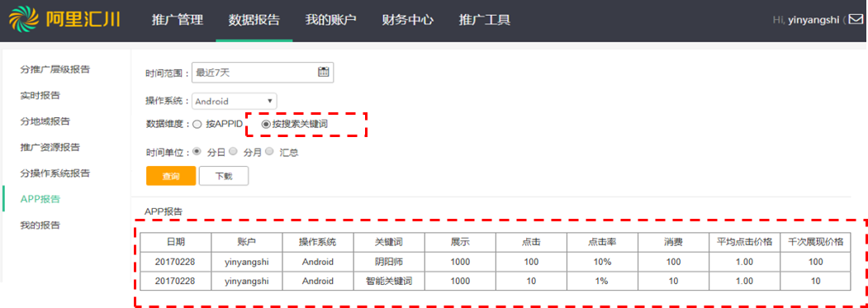Click the yinyangshi username in header

pyautogui.click(x=814, y=20)
